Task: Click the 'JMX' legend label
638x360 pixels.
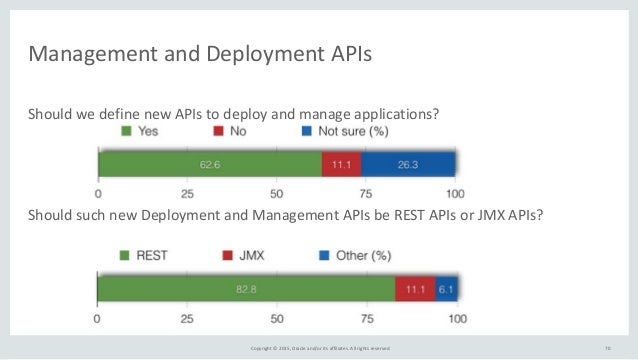Action: pos(252,255)
